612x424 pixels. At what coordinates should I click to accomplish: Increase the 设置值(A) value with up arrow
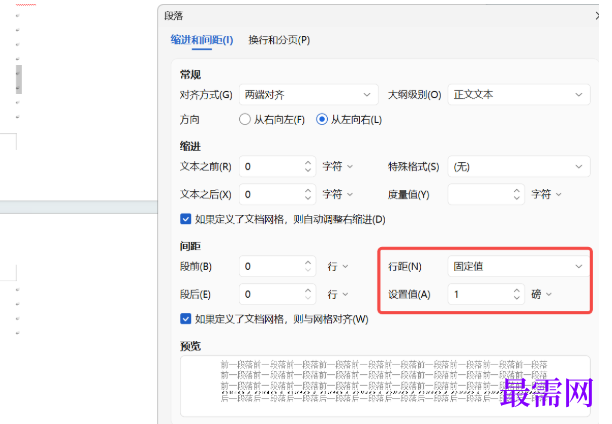[517, 290]
